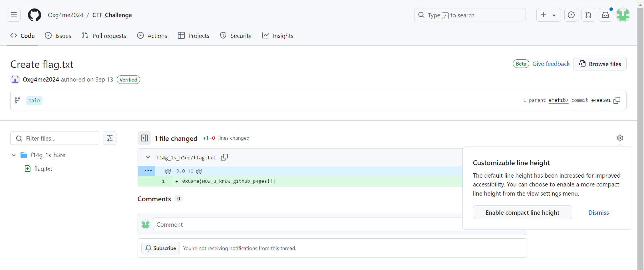Click the added line 0xGame flag text
The height and width of the screenshot is (270, 644).
point(229,181)
